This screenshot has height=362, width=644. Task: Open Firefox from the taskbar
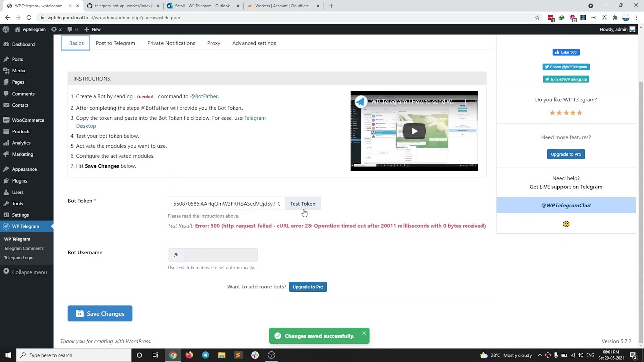point(189,355)
